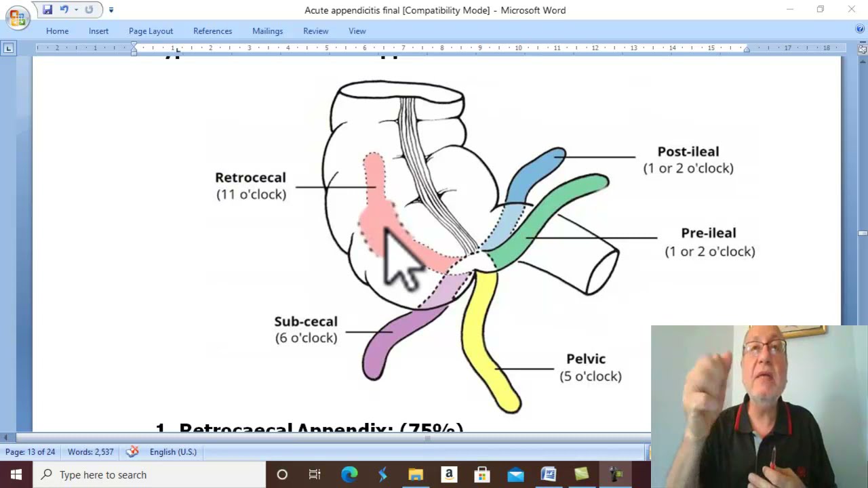Viewport: 868px width, 488px height.
Task: Select the appendix positions diagram image
Action: click(481, 247)
